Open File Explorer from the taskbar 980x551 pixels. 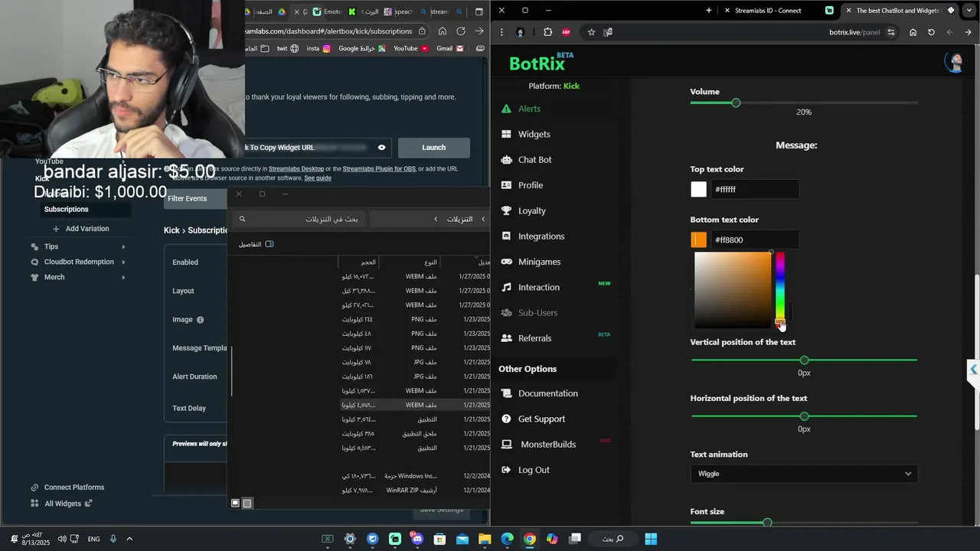pyautogui.click(x=485, y=539)
